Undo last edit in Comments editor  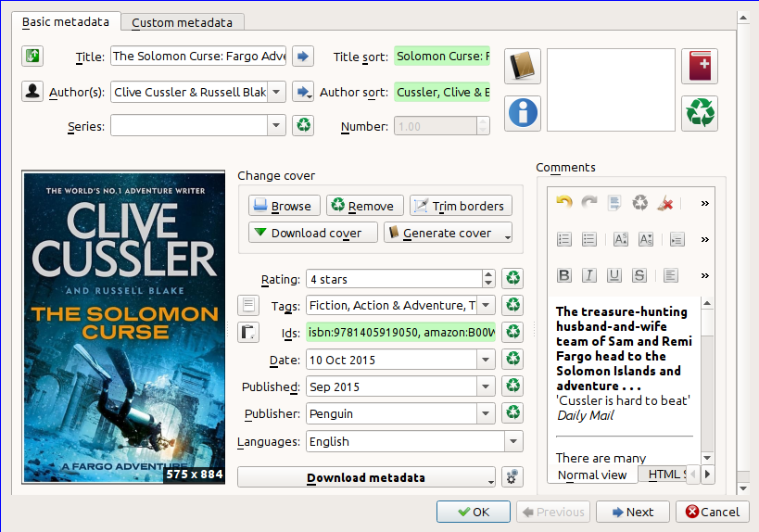[564, 203]
